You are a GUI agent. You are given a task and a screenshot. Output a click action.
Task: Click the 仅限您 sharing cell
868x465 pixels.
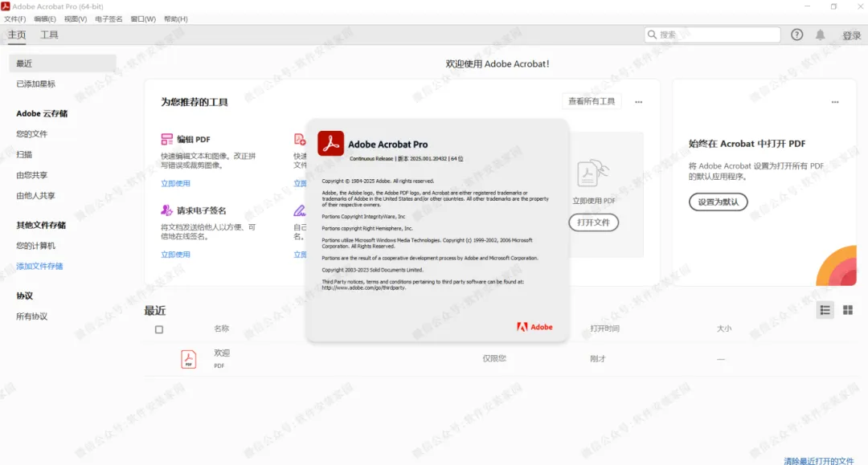click(x=493, y=358)
